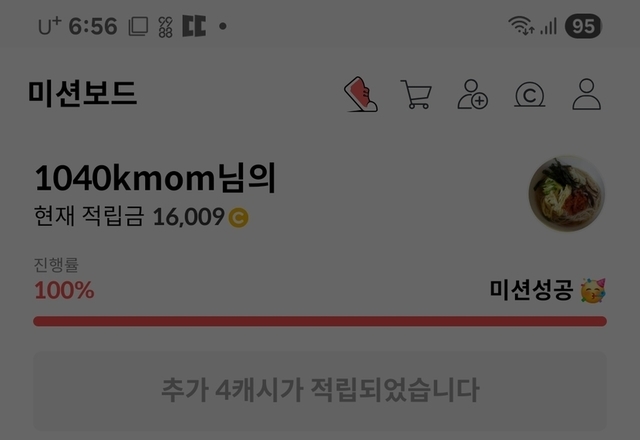Tap the 미션성공 label
The width and height of the screenshot is (640, 440).
pyautogui.click(x=531, y=290)
